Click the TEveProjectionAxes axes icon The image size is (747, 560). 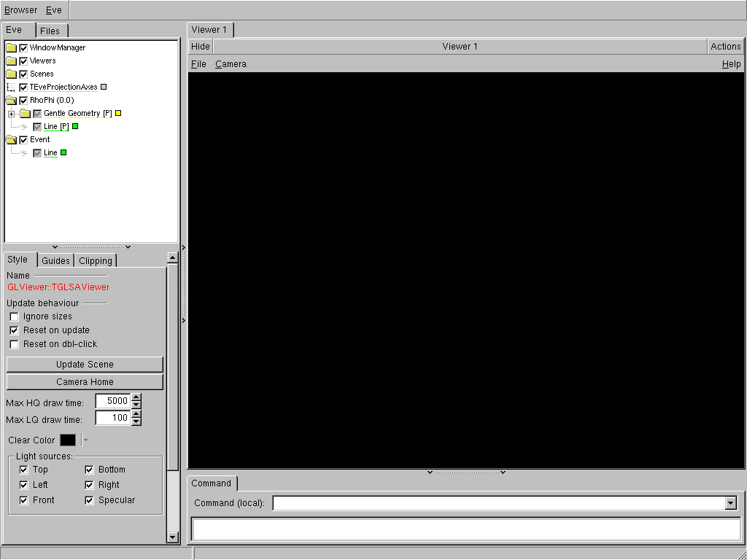point(11,87)
